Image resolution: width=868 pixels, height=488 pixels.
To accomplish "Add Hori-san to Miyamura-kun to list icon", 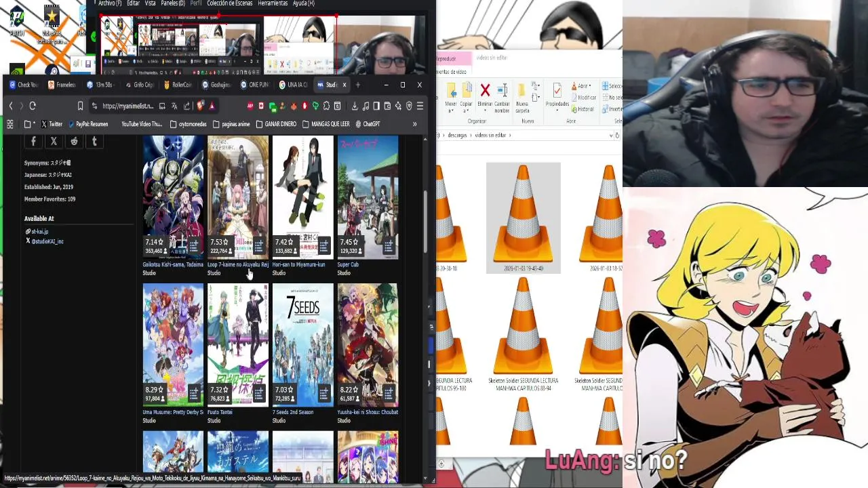I will tap(324, 245).
